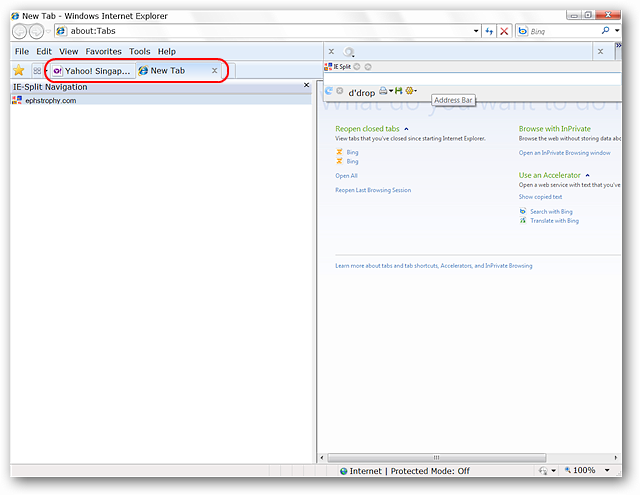Select ephstrophy.com in IE-Split Navigation
The image size is (640, 495).
pyautogui.click(x=160, y=100)
